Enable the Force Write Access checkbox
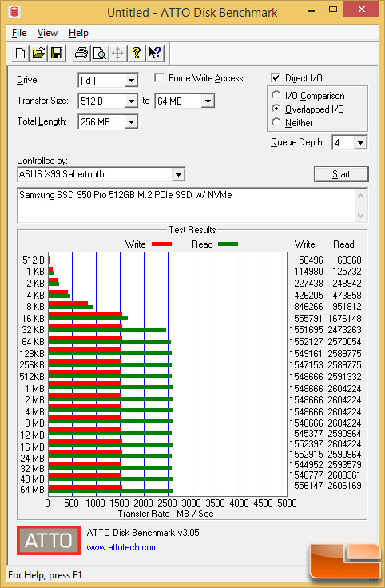This screenshot has height=588, width=385. pyautogui.click(x=159, y=77)
